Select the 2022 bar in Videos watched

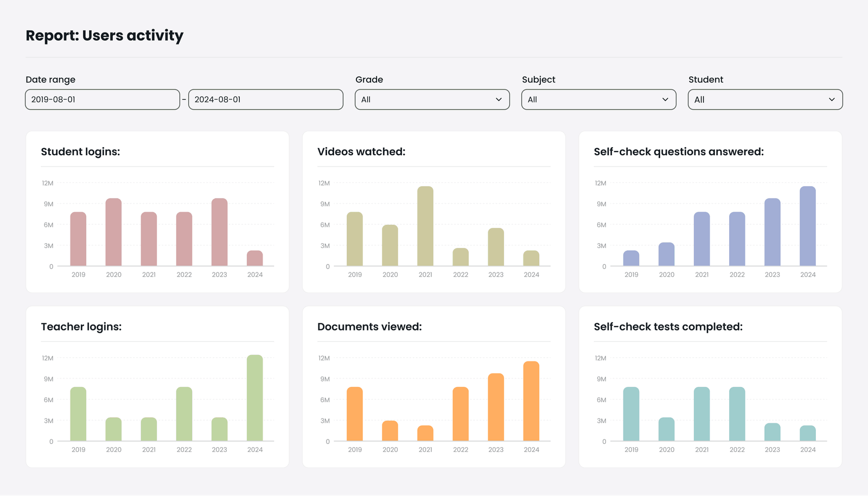(461, 257)
